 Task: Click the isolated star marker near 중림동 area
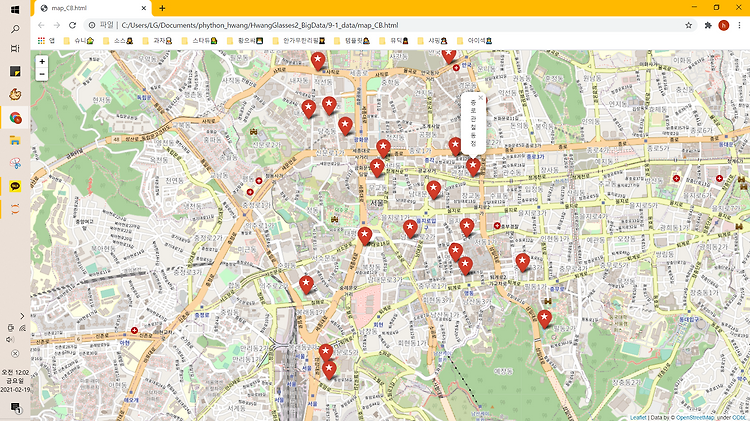point(306,285)
